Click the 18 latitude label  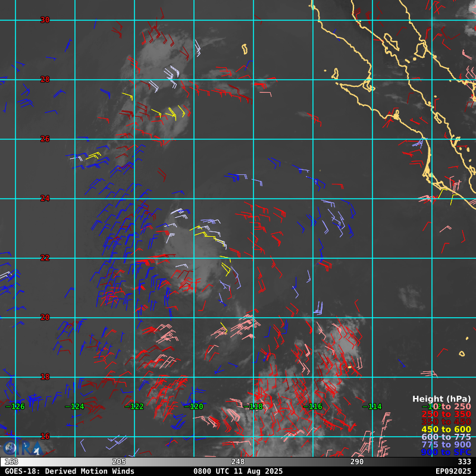(45, 377)
